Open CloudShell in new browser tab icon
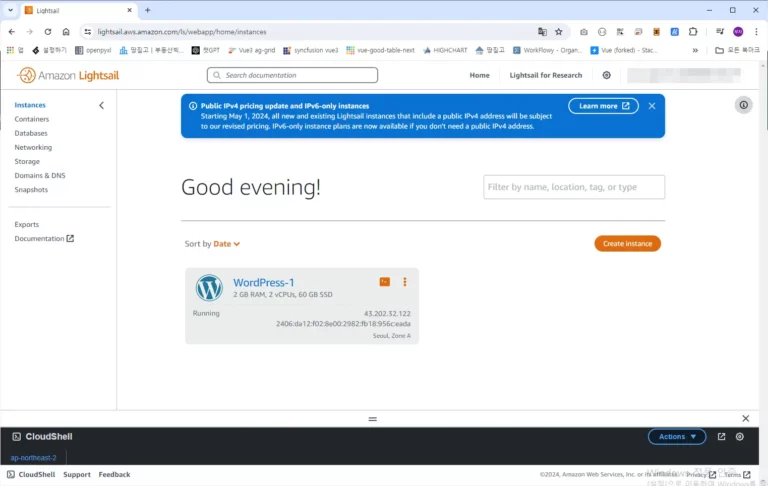This screenshot has width=768, height=486. point(721,437)
